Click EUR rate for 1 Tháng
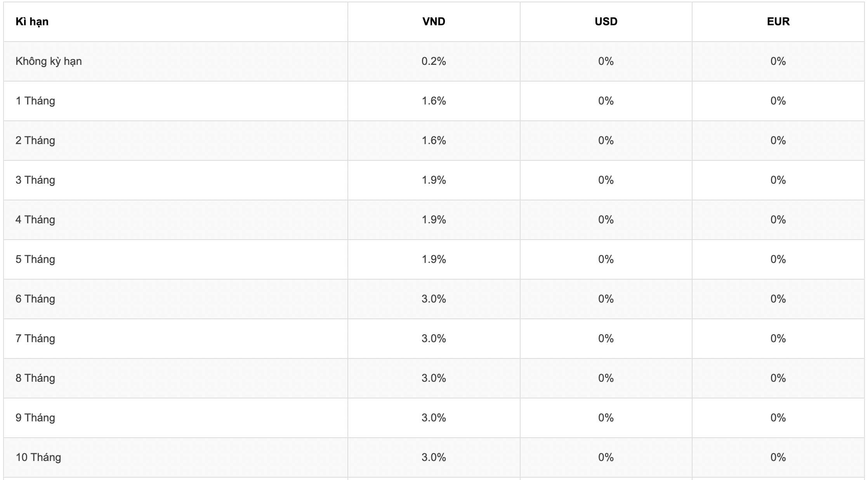This screenshot has width=868, height=480. [x=778, y=101]
